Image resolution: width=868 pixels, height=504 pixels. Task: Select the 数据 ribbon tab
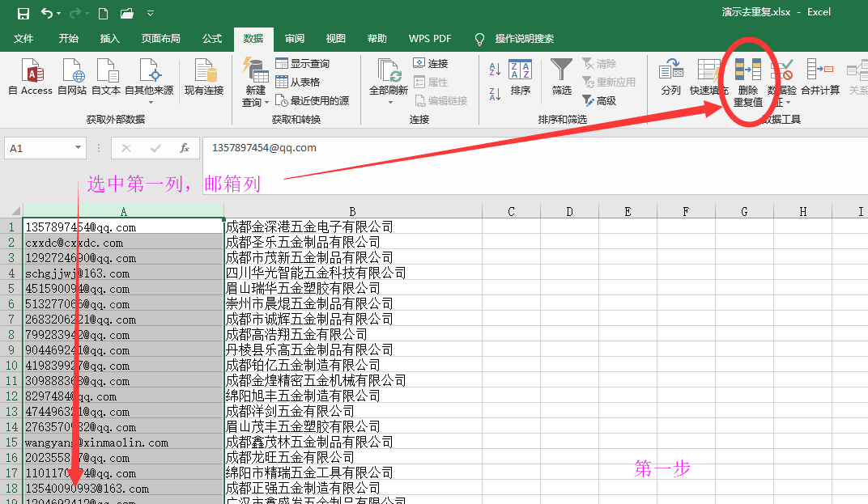pos(253,39)
